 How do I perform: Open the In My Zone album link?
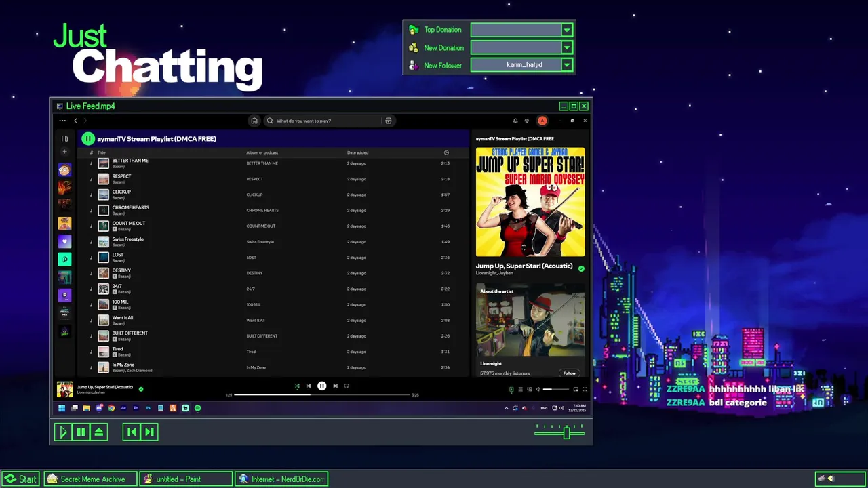256,367
